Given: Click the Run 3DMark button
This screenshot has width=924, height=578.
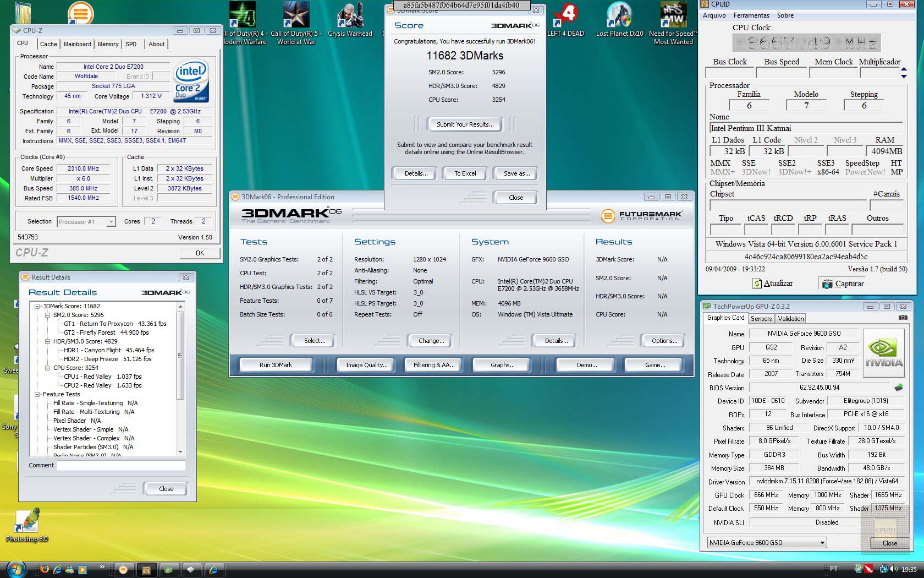Looking at the screenshot, I should coord(276,365).
